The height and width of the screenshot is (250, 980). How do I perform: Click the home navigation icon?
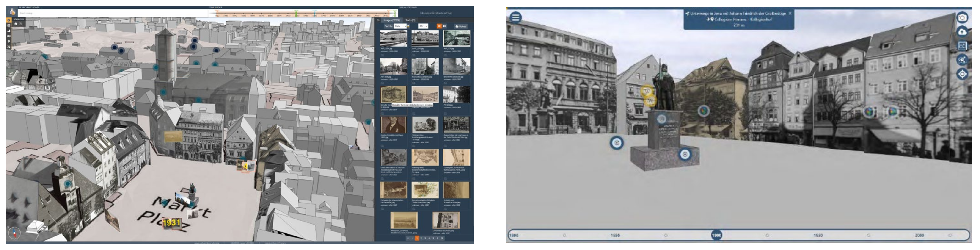click(x=16, y=24)
